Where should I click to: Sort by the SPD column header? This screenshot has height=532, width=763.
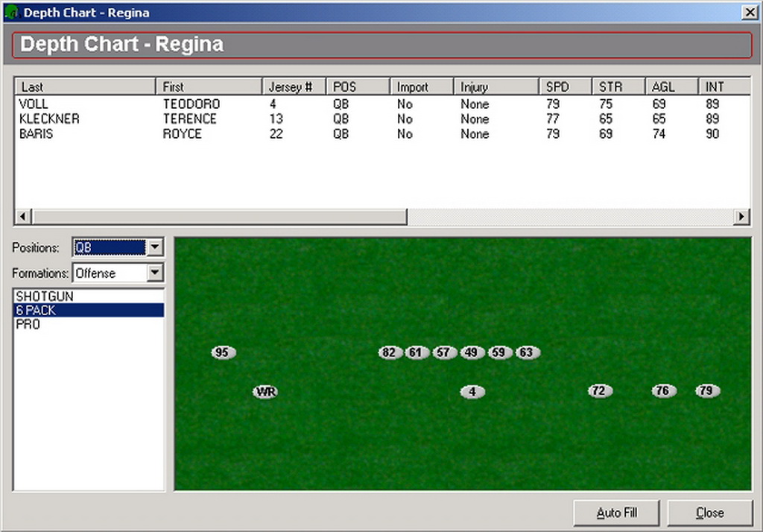[x=565, y=87]
